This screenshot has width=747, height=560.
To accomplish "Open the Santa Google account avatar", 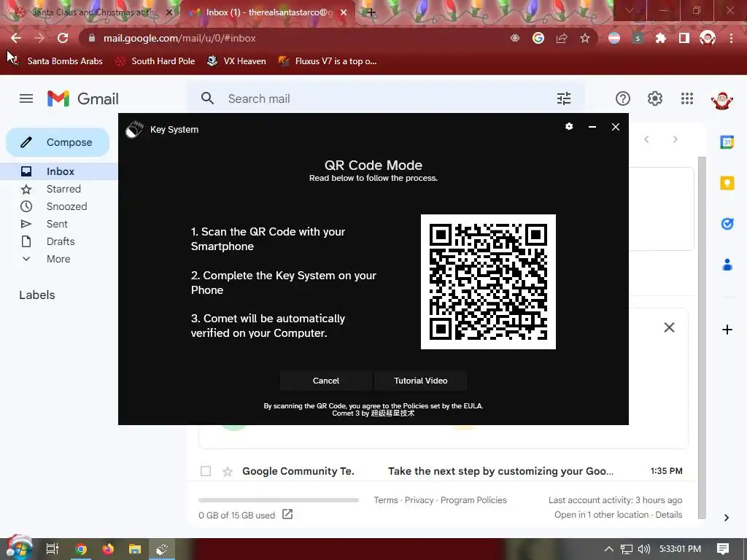I will [721, 99].
